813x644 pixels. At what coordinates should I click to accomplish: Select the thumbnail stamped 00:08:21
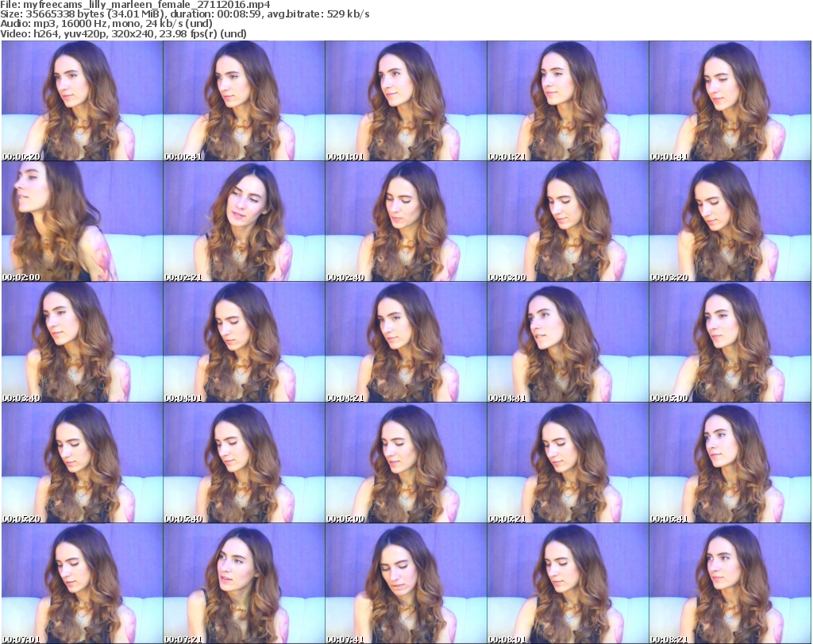coord(730,584)
